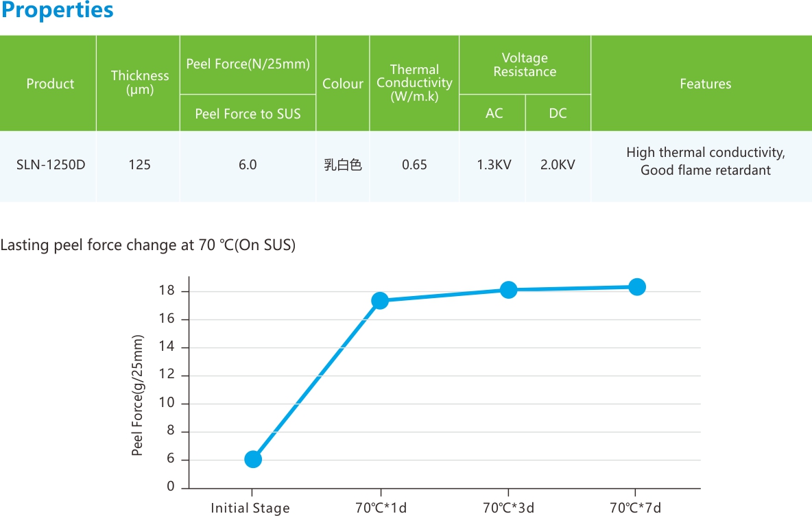Click the Initial Stage data point
Viewport: 812px width, 516px height.
(x=253, y=459)
